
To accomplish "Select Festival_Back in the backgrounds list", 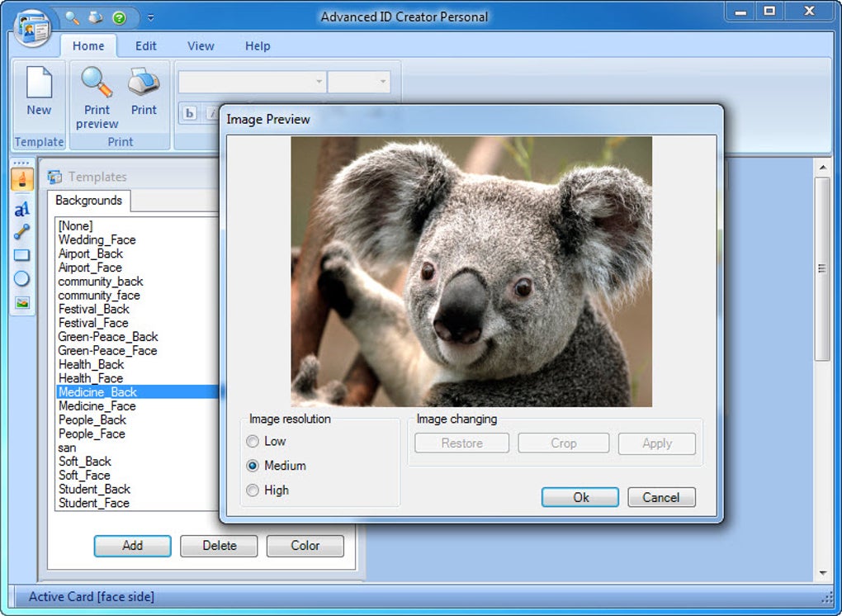I will [94, 310].
